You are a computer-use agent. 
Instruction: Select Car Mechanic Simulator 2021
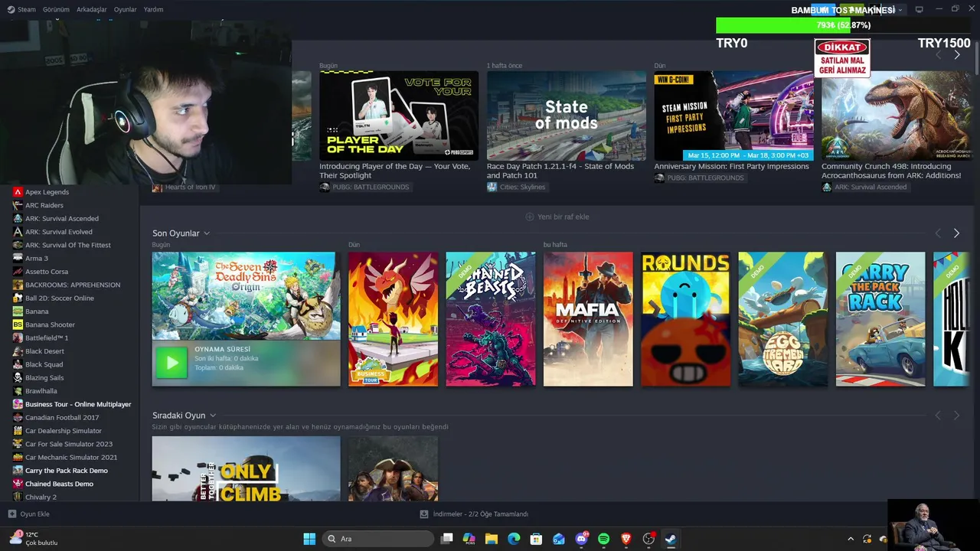coord(71,457)
